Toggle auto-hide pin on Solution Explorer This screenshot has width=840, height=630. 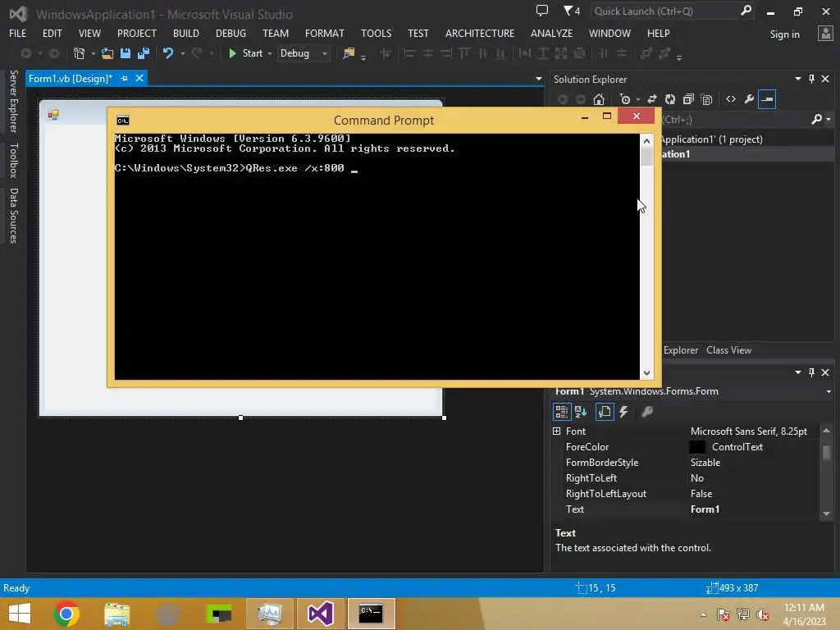tap(811, 79)
